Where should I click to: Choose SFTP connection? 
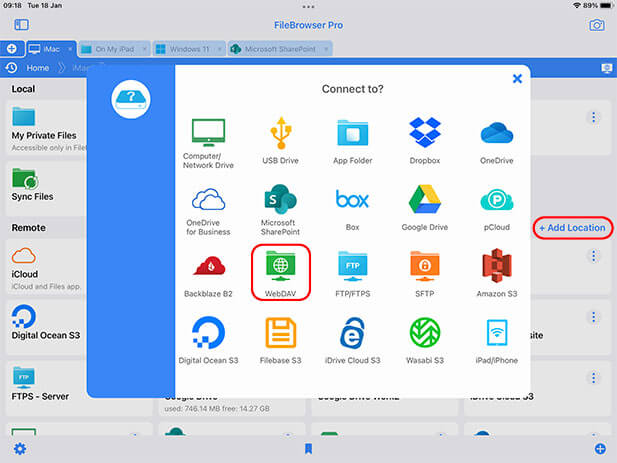(x=425, y=274)
